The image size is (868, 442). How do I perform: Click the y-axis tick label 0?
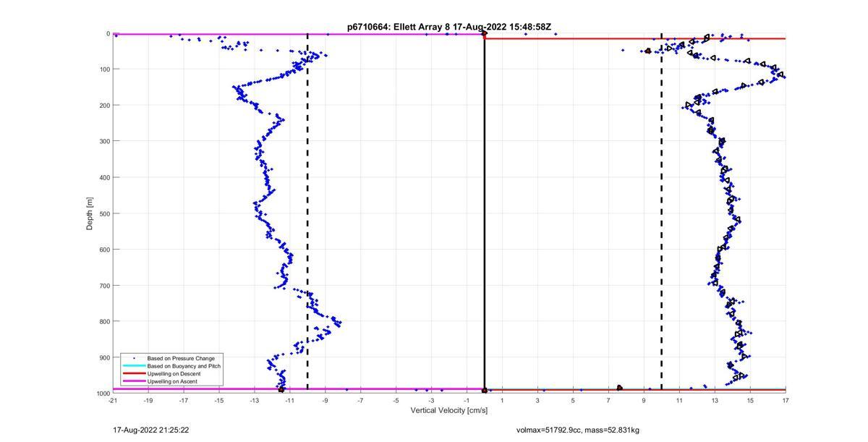[108, 33]
